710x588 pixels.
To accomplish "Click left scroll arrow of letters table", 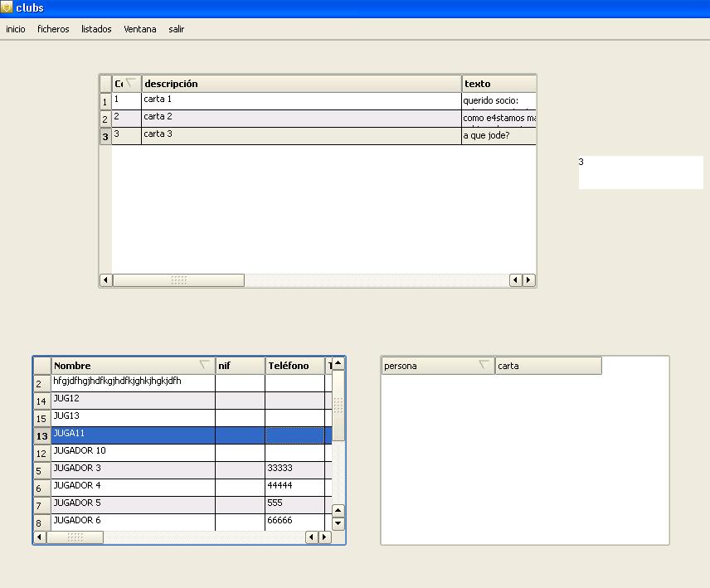I will (x=105, y=279).
